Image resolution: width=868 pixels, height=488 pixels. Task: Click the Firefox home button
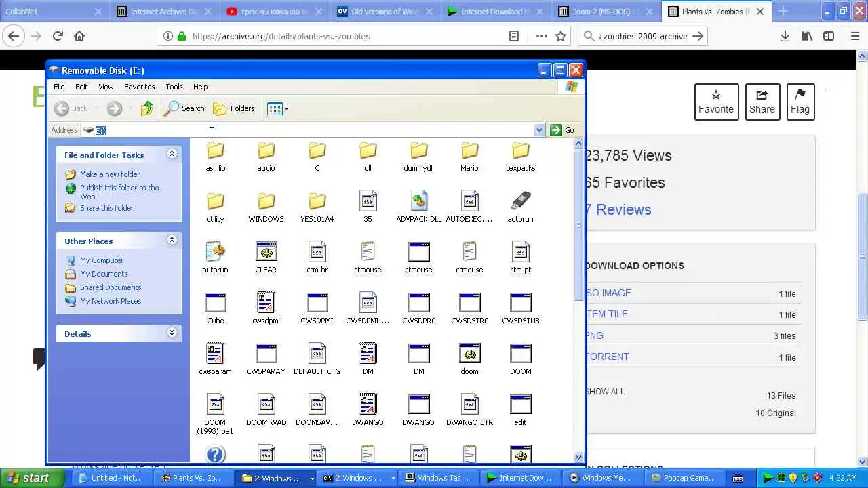pos(79,36)
